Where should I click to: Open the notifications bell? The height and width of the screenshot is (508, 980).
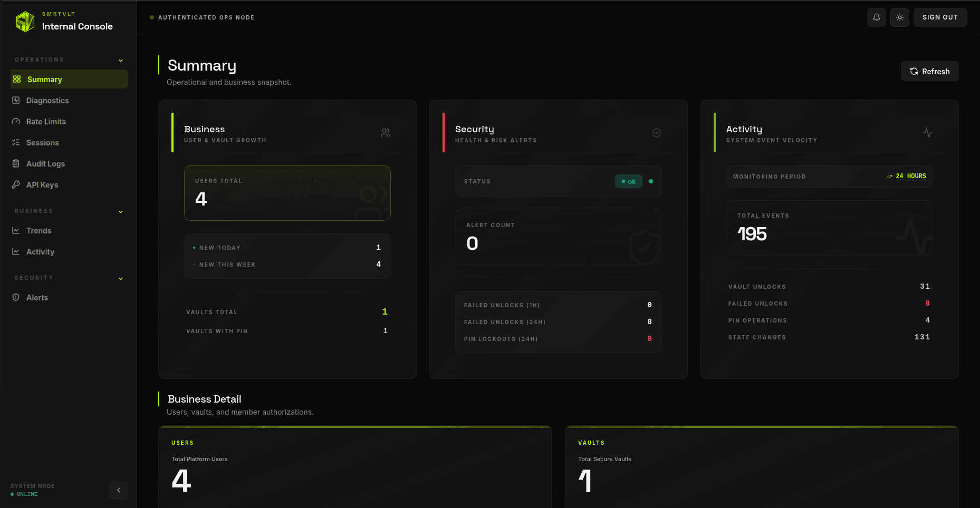click(876, 17)
